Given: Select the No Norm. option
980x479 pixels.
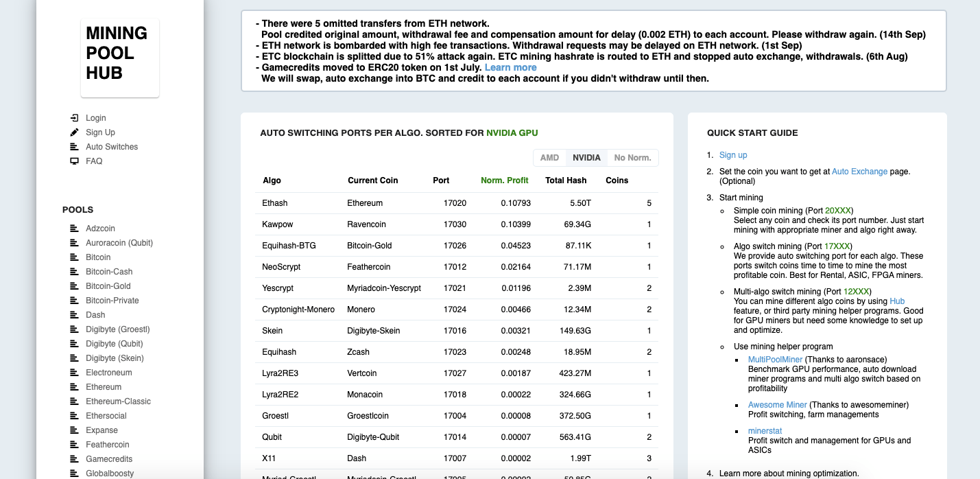Looking at the screenshot, I should pos(632,158).
